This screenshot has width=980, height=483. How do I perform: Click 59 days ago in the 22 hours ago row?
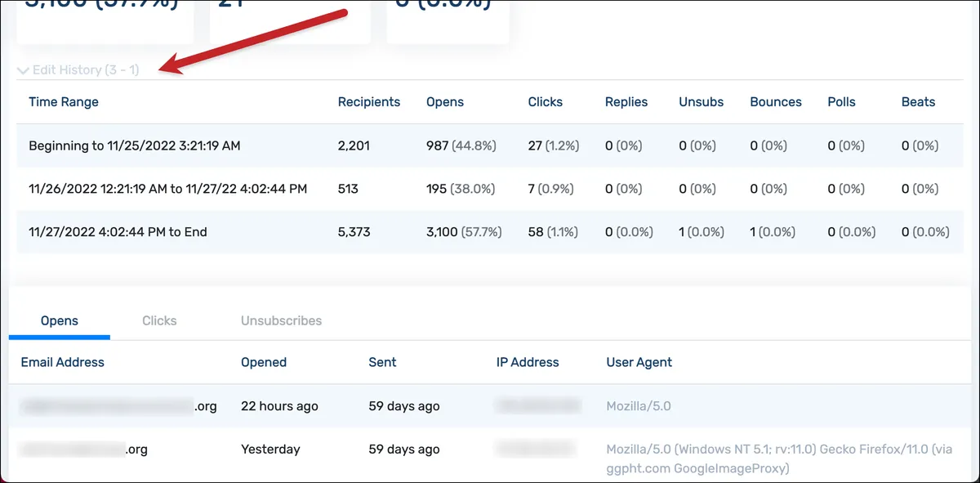tap(404, 406)
